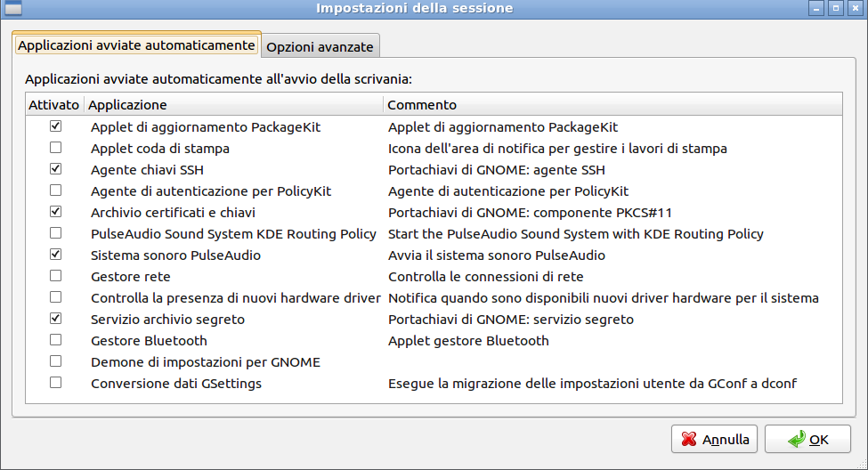Select the Applicazioni avviate automaticamente tab
Viewport: 868px width, 470px height.
point(136,45)
